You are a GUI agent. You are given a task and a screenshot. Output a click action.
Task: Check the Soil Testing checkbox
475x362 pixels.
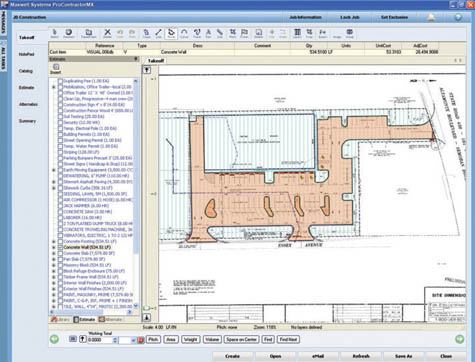coord(60,117)
